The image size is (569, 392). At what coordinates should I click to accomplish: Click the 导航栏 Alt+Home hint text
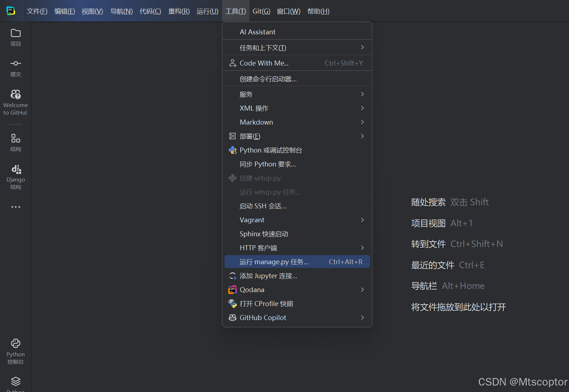point(448,286)
